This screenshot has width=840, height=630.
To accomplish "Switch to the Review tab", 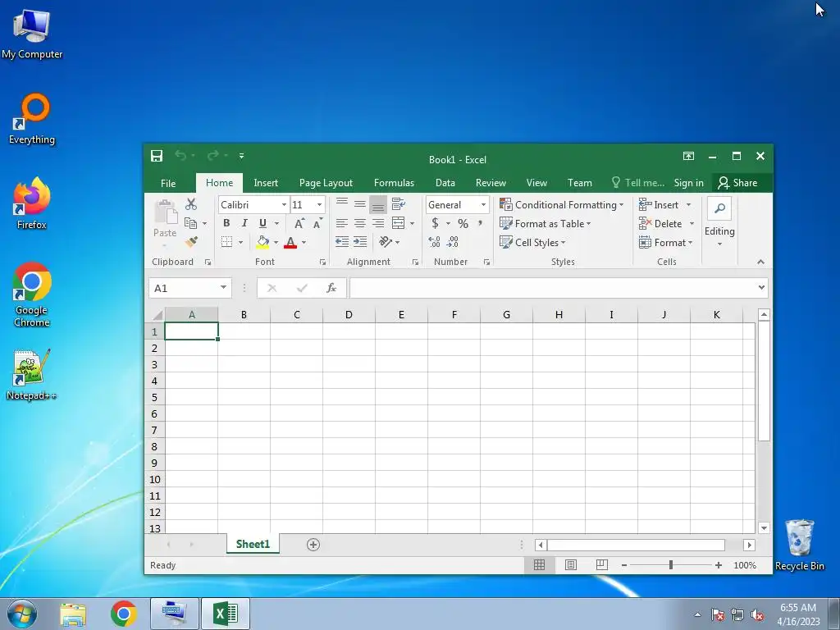I will point(491,183).
